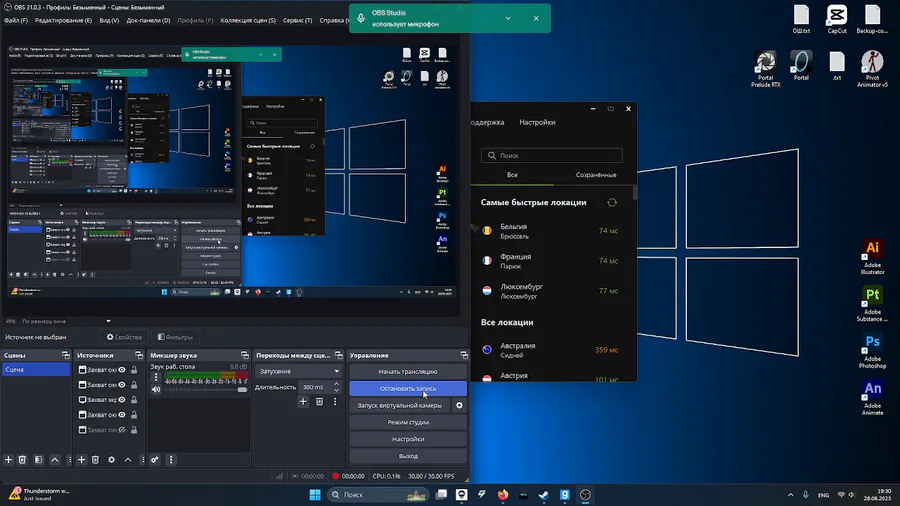Select Belgium Brussels location in VPN list
The image size is (900, 506).
tap(552, 231)
